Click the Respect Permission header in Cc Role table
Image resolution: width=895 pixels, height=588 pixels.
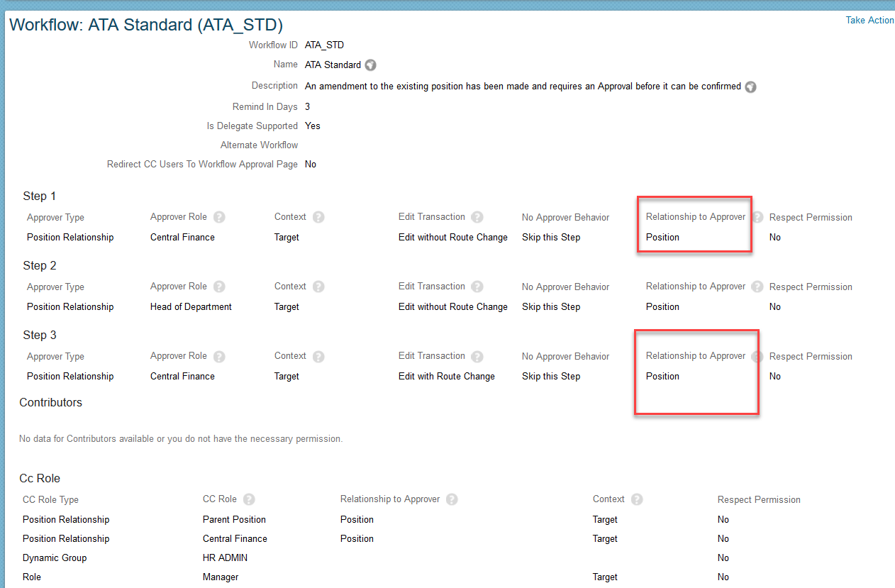pos(759,500)
